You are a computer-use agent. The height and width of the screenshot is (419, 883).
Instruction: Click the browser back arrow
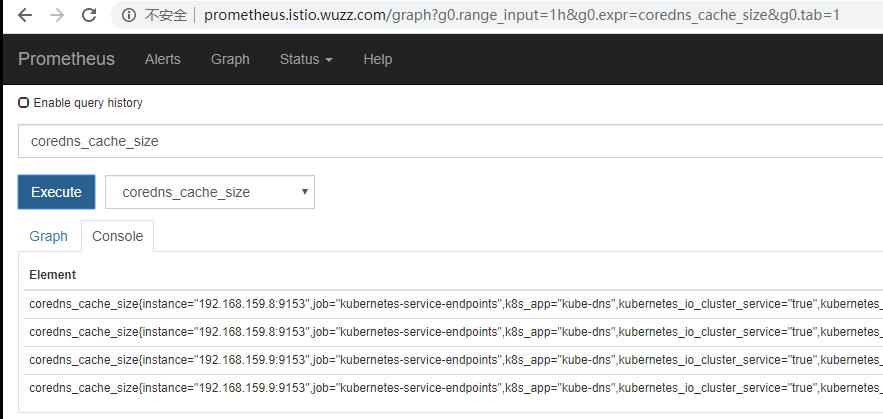click(x=25, y=15)
